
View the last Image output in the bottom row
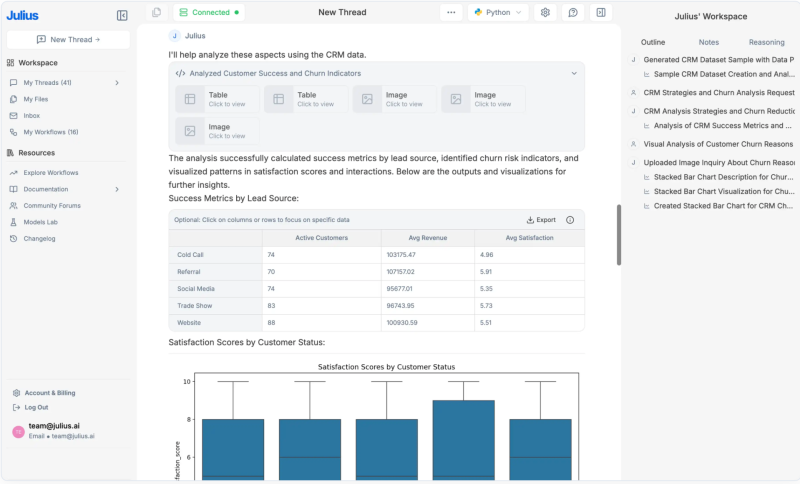tap(217, 131)
